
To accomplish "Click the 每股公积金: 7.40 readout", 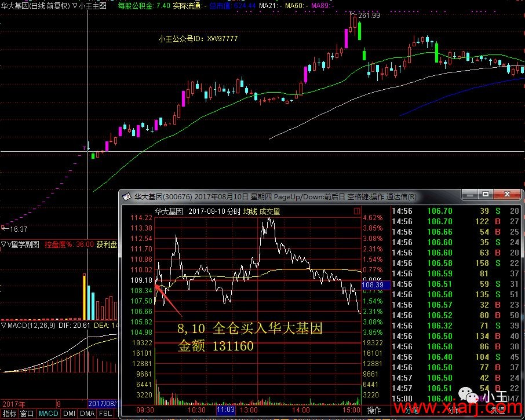I will point(144,6).
